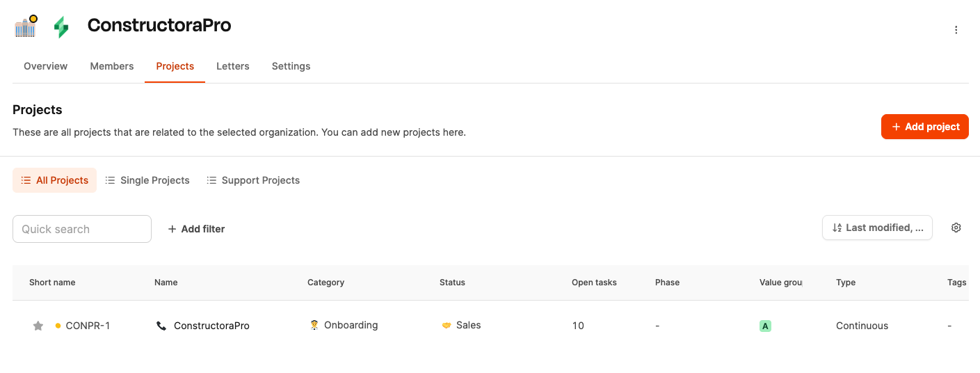The width and height of the screenshot is (980, 373).
Task: Open the three-dot more options menu
Action: tap(956, 30)
